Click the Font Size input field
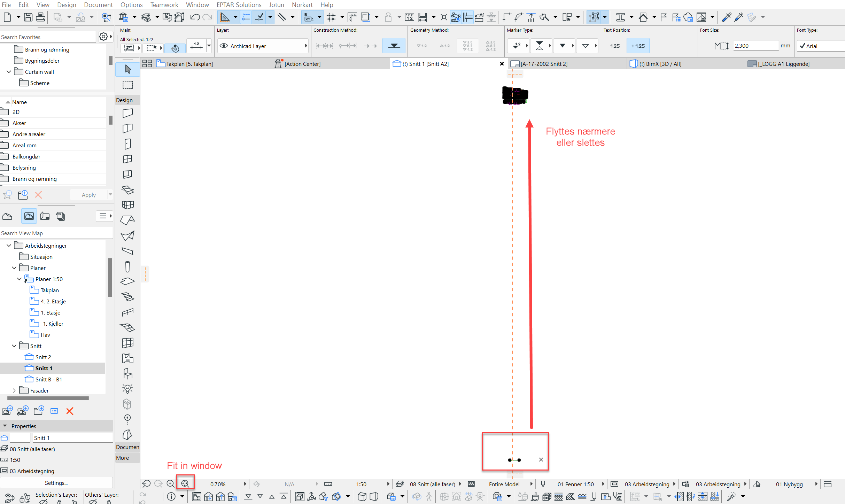The width and height of the screenshot is (845, 504). (x=755, y=46)
